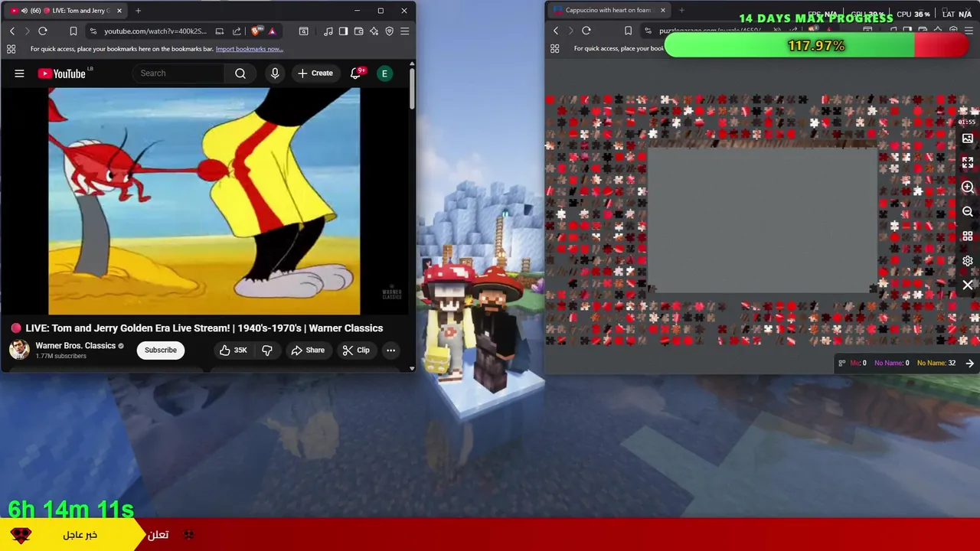Like the video with 35K likes

[x=234, y=350]
